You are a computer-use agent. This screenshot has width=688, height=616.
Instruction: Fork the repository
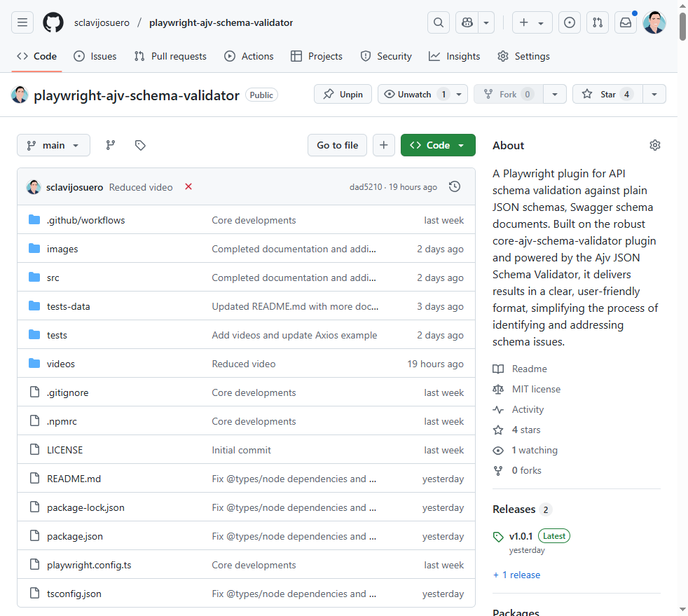click(x=509, y=95)
